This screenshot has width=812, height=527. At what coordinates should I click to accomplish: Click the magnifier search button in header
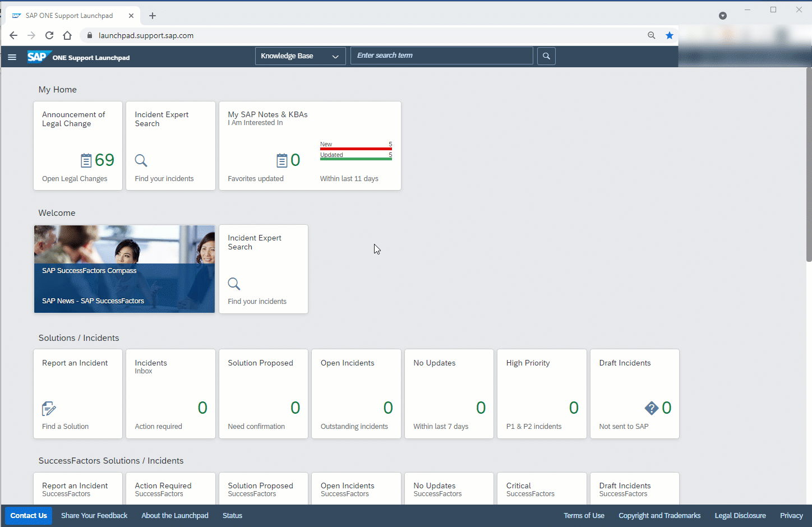pyautogui.click(x=546, y=56)
